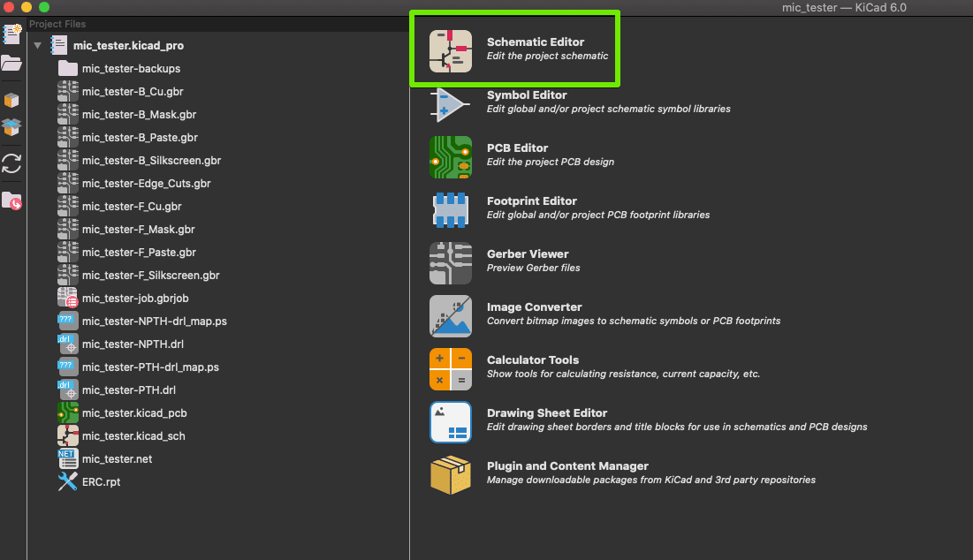The width and height of the screenshot is (973, 560).
Task: Select the ERC.rpt report file
Action: [x=101, y=481]
